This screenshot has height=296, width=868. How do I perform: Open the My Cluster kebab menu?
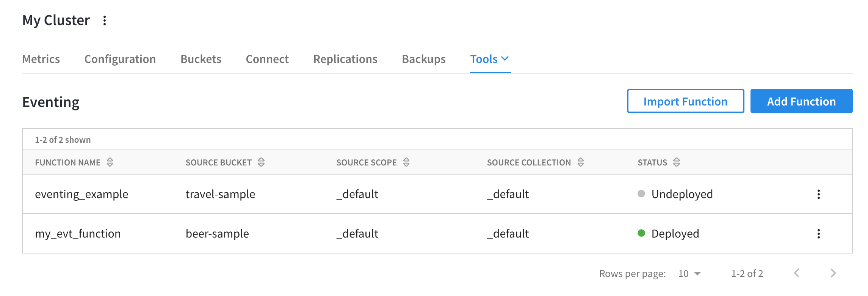tap(105, 20)
